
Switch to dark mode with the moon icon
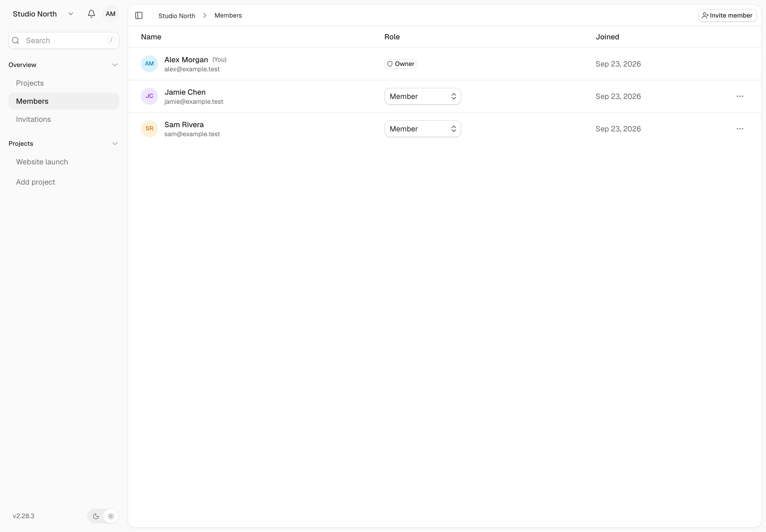[96, 516]
